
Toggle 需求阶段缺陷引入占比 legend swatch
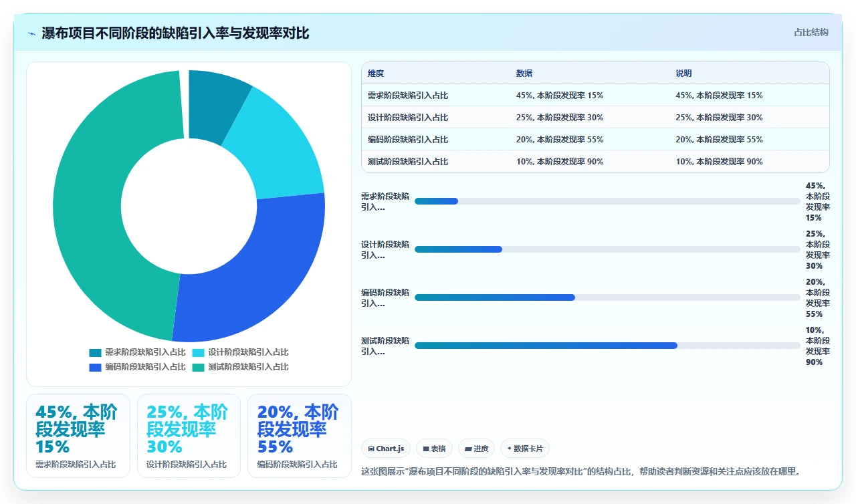[x=95, y=352]
